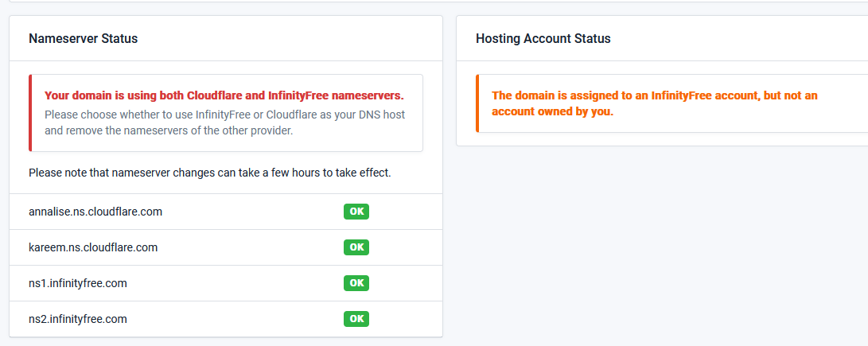Click the gray text about choosing a DNS host
868x346 pixels.
click(x=224, y=122)
